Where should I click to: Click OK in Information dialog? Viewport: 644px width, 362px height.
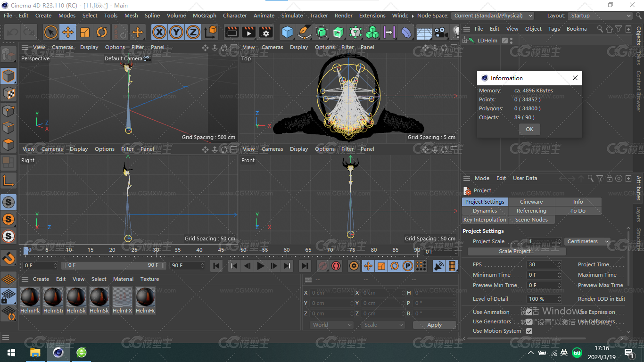pos(529,129)
